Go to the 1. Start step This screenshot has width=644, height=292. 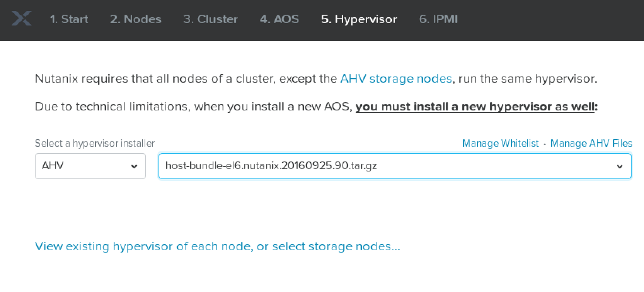69,19
